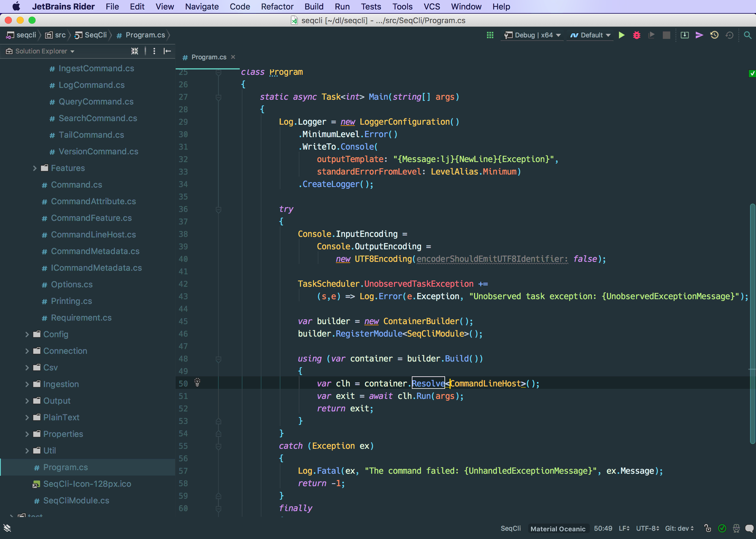This screenshot has height=539, width=756.
Task: Collapse all in Solution Explorer
Action: pyautogui.click(x=134, y=51)
